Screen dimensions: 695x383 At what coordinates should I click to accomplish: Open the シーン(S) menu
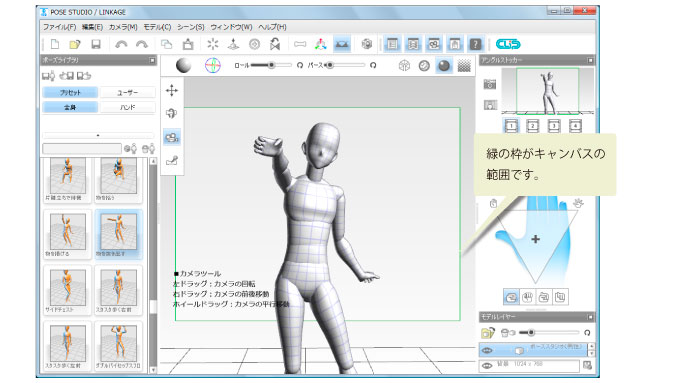click(191, 27)
